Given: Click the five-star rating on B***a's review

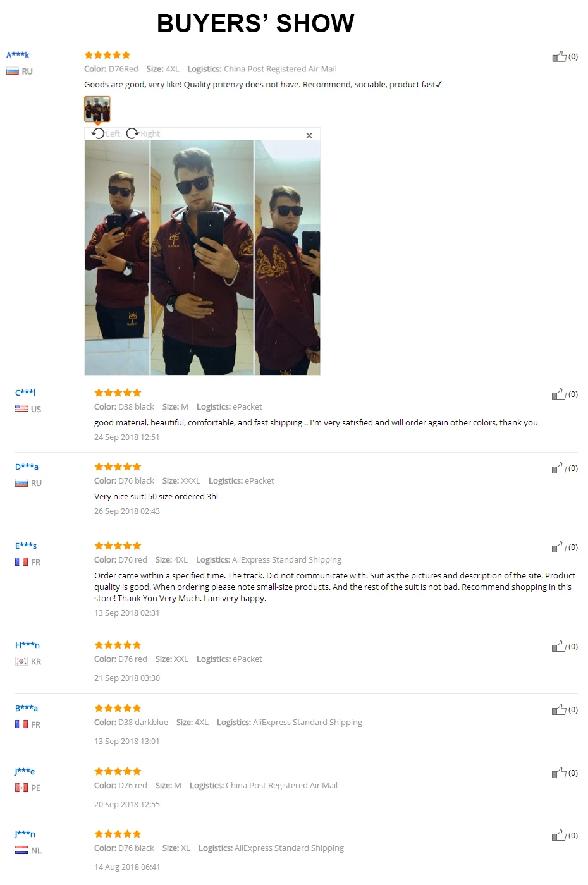Looking at the screenshot, I should 118,708.
